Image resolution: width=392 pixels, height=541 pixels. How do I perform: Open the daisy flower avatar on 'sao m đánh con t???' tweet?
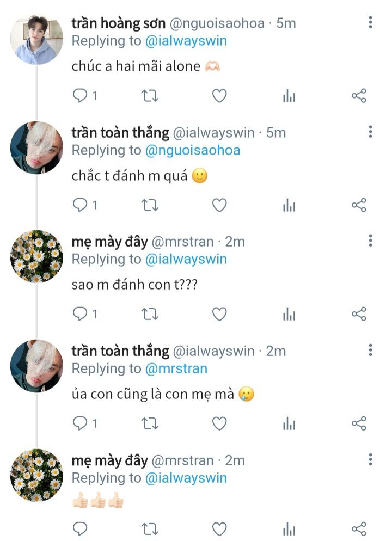pos(37,256)
